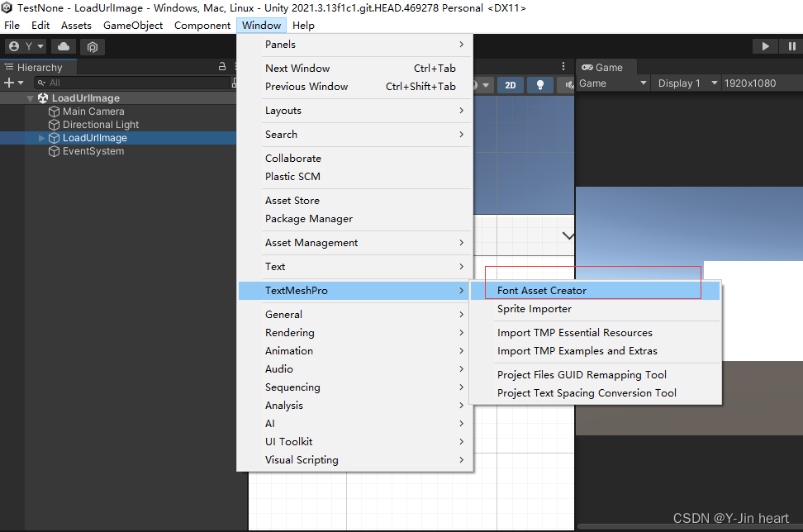Open the Scene panel three-dot menu
Image resolution: width=803 pixels, height=532 pixels.
[563, 66]
